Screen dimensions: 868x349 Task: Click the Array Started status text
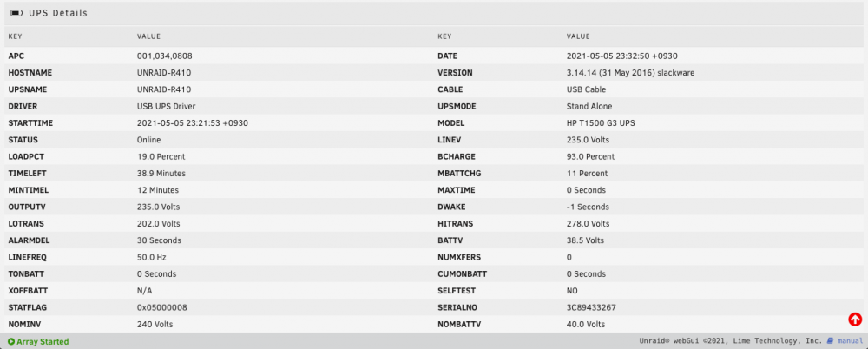point(43,342)
